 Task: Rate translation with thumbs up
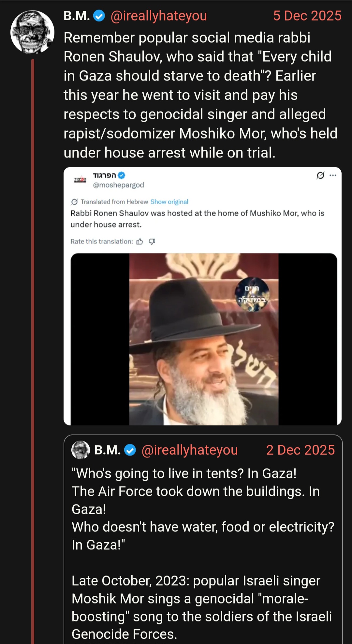(140, 242)
